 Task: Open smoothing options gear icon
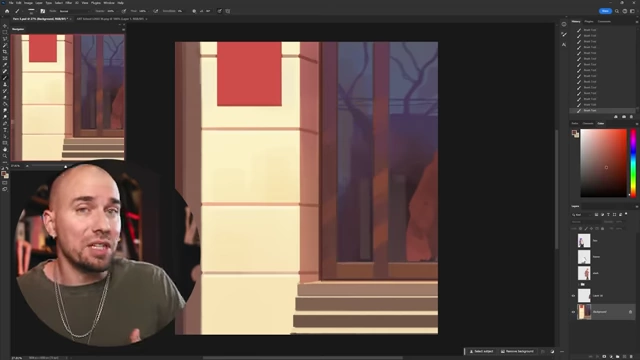tap(194, 11)
